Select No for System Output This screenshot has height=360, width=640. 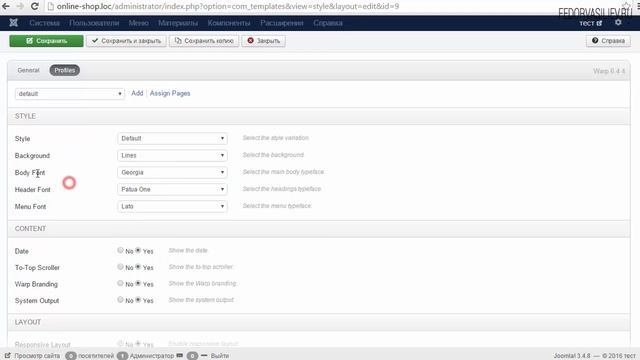pyautogui.click(x=120, y=300)
